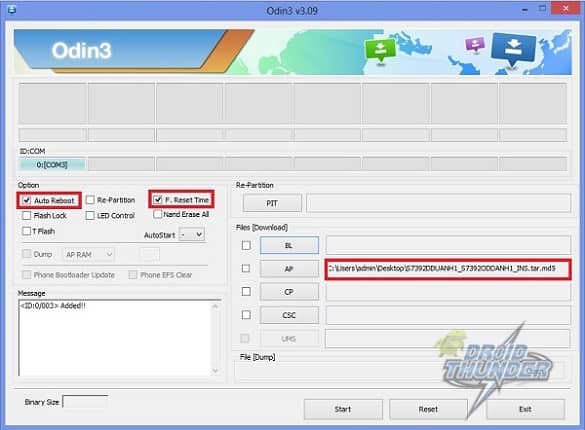585x430 pixels.
Task: Click the Odin3 app icon in title bar
Action: [12, 9]
